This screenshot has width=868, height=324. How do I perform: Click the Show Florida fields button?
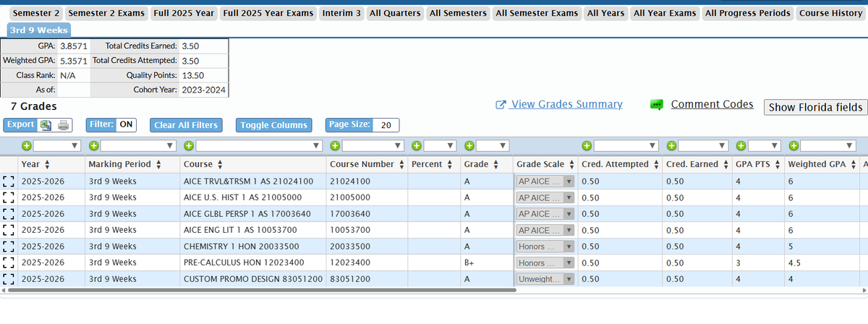coord(815,107)
